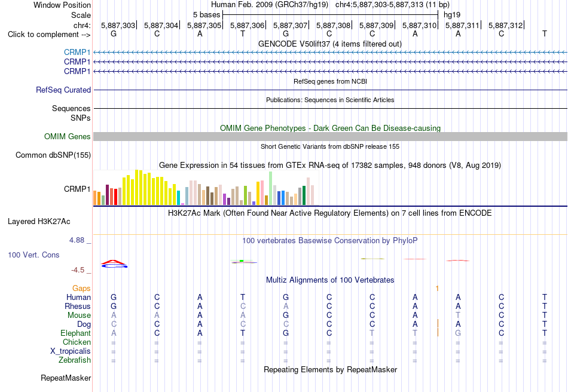Screen dimensions: 568x392
Task: Click the -4.5 PhyloP scale minimum
Action: coord(78,270)
